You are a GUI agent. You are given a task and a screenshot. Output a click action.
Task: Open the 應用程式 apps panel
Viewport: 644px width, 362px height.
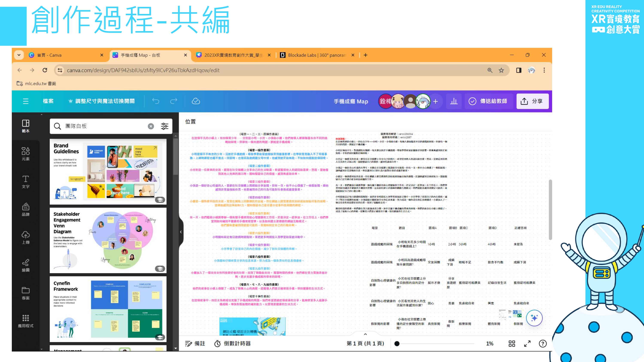[26, 321]
